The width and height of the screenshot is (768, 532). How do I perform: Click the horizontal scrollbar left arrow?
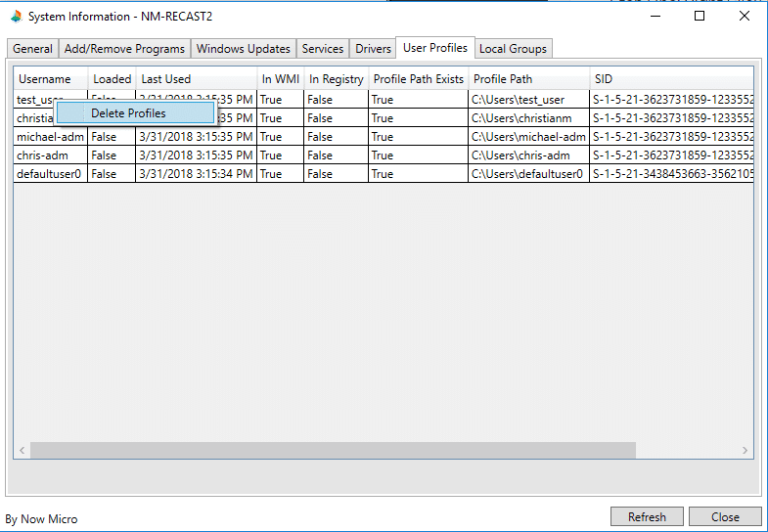tap(22, 451)
